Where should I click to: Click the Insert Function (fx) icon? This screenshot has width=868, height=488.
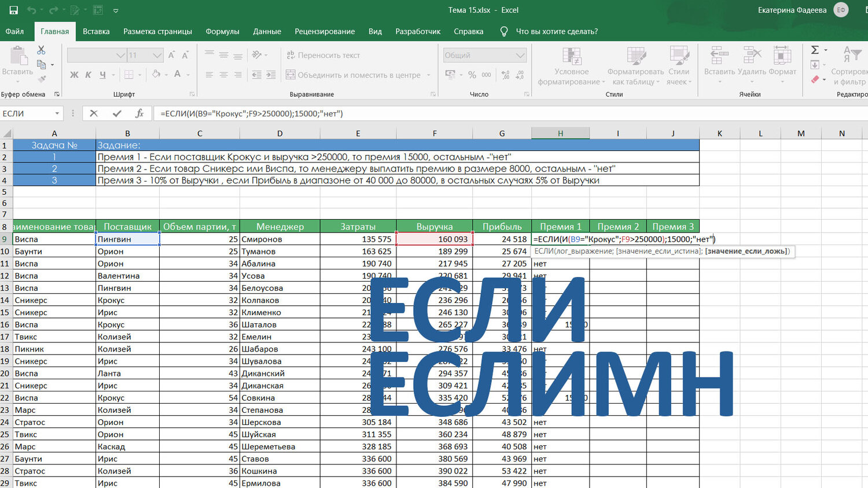(x=139, y=113)
